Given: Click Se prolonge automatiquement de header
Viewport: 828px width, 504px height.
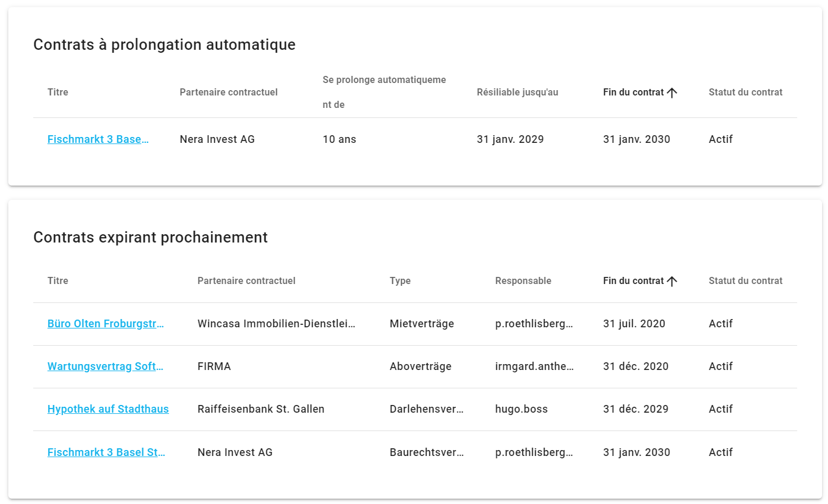Looking at the screenshot, I should point(384,92).
